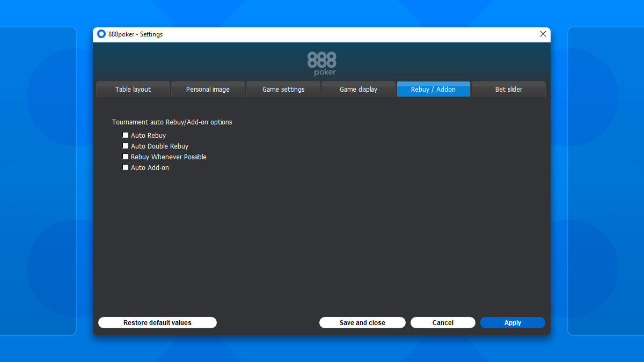Click the active Rebuy / Addon tab

coord(433,89)
